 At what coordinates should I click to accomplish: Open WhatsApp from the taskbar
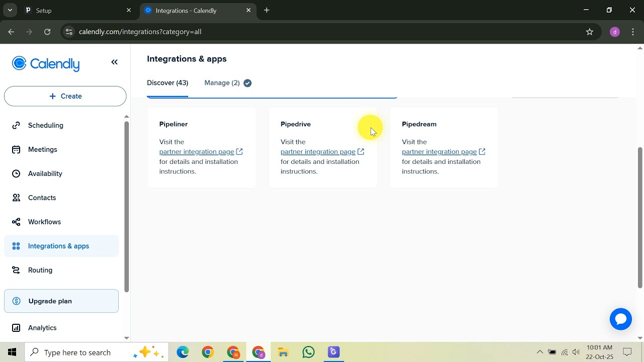[x=308, y=352]
